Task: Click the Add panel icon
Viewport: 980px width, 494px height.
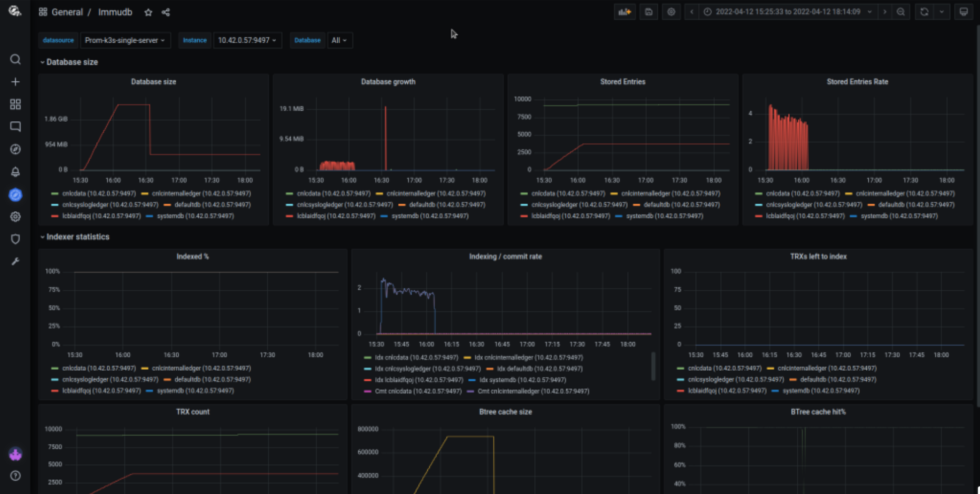Action: [625, 12]
